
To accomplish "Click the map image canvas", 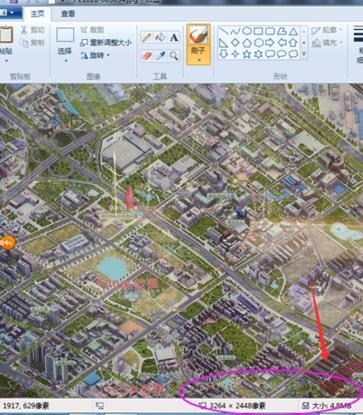I will click(x=181, y=240).
